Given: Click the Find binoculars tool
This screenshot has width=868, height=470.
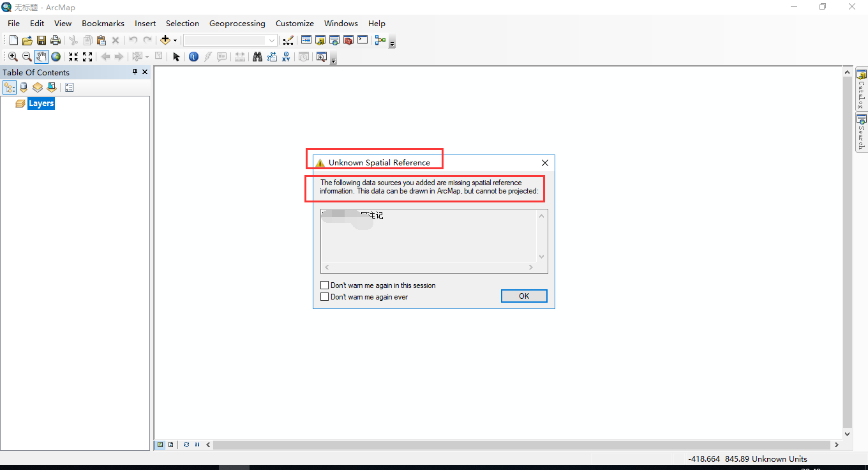Looking at the screenshot, I should point(257,57).
